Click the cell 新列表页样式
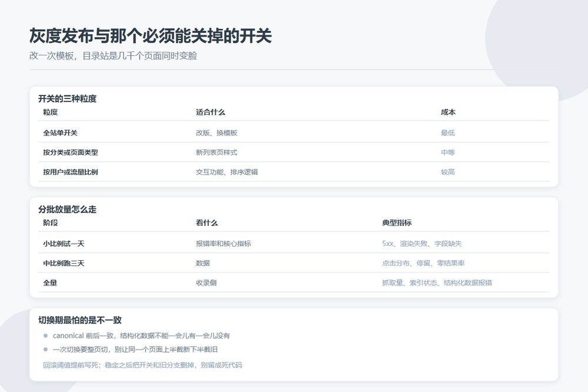This screenshot has width=588, height=392. (x=216, y=152)
